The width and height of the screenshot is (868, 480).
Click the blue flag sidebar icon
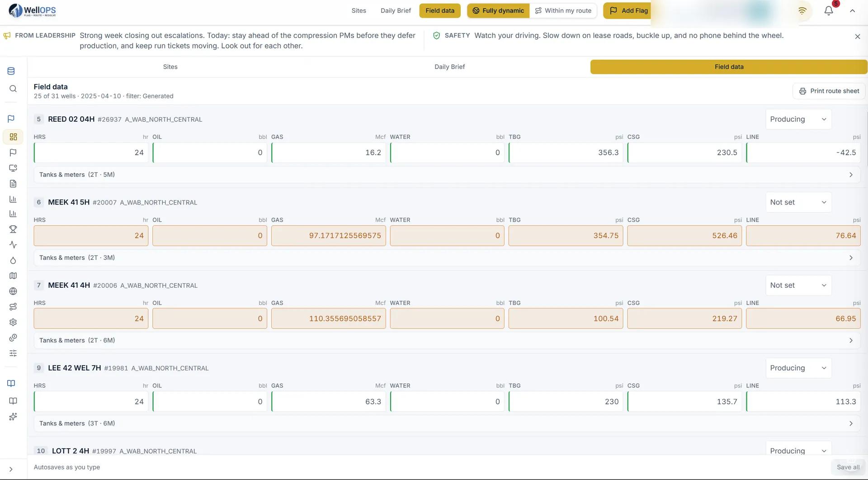11,119
